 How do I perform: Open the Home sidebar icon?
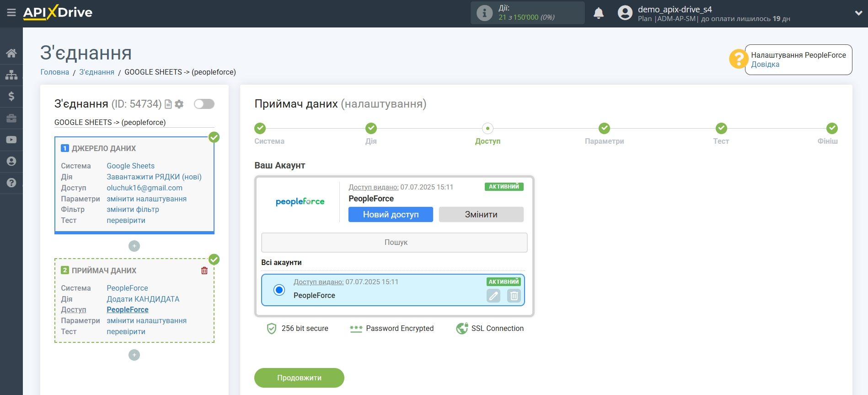click(x=11, y=53)
